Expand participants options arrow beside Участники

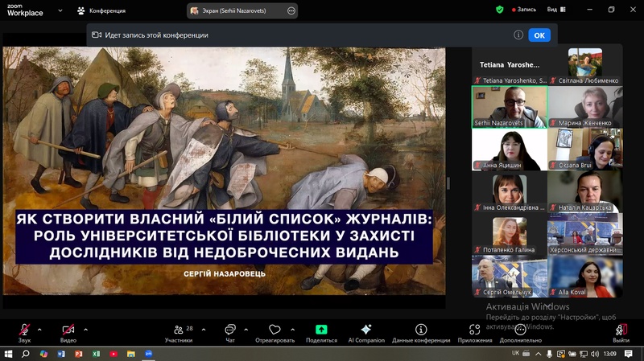(x=204, y=330)
